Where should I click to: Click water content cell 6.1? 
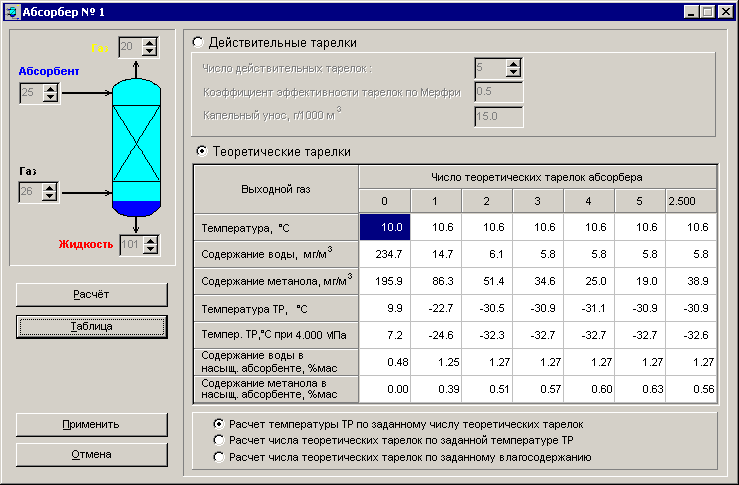pos(487,255)
